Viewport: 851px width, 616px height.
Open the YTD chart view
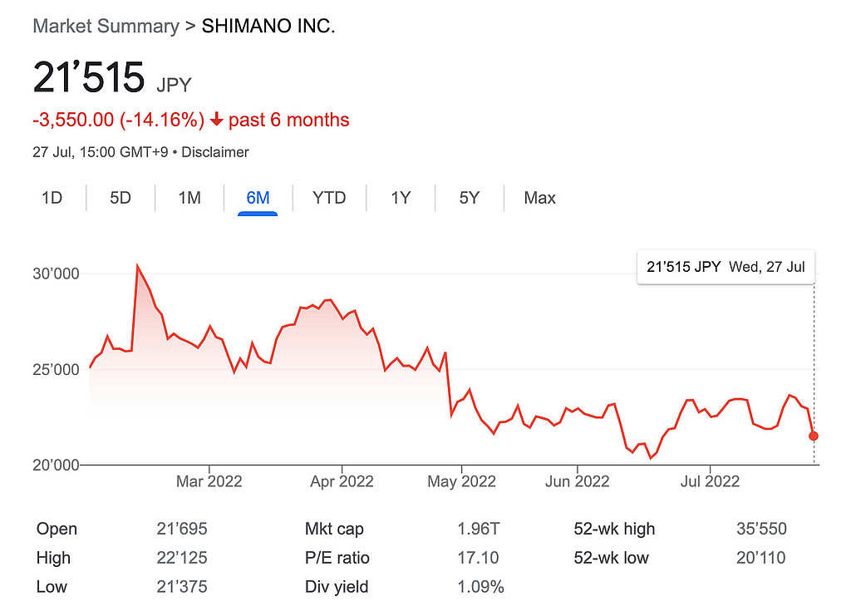click(x=329, y=198)
